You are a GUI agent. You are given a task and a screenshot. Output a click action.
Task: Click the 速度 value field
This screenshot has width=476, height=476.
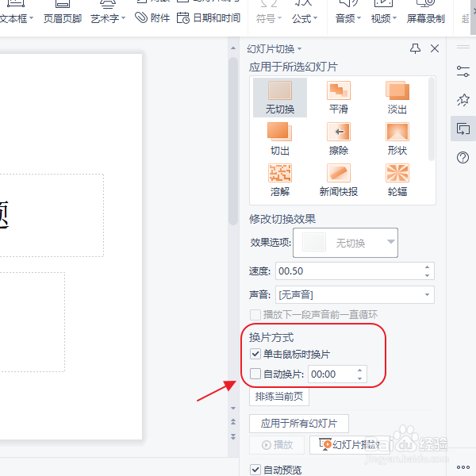(349, 271)
